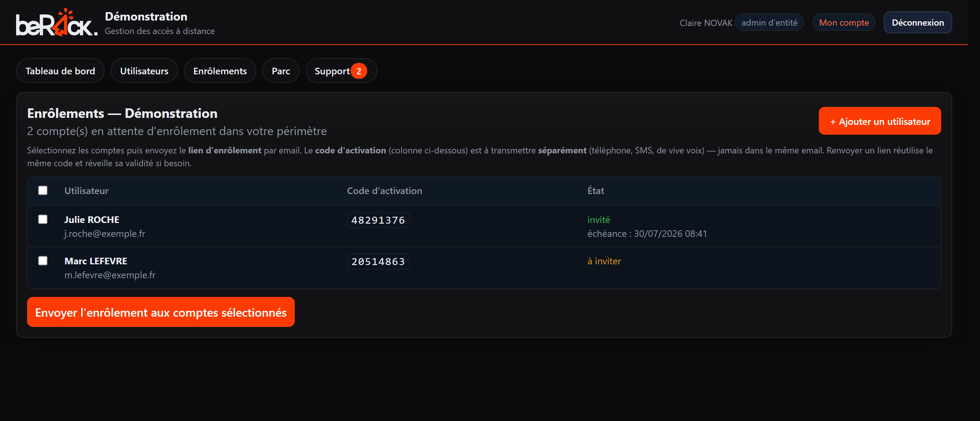
Task: Click the Démonstration title in header
Action: point(146,16)
